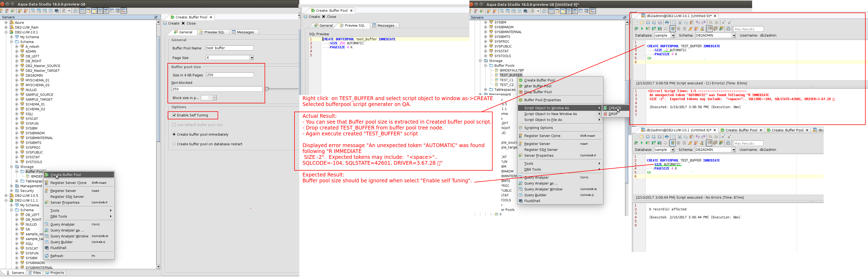This screenshot has height=279, width=868.
Task: Choose Alter Buffer Pool from context menu
Action: [537, 86]
